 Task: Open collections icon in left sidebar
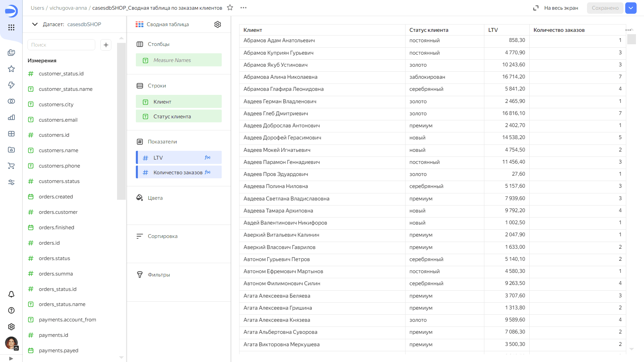11,53
